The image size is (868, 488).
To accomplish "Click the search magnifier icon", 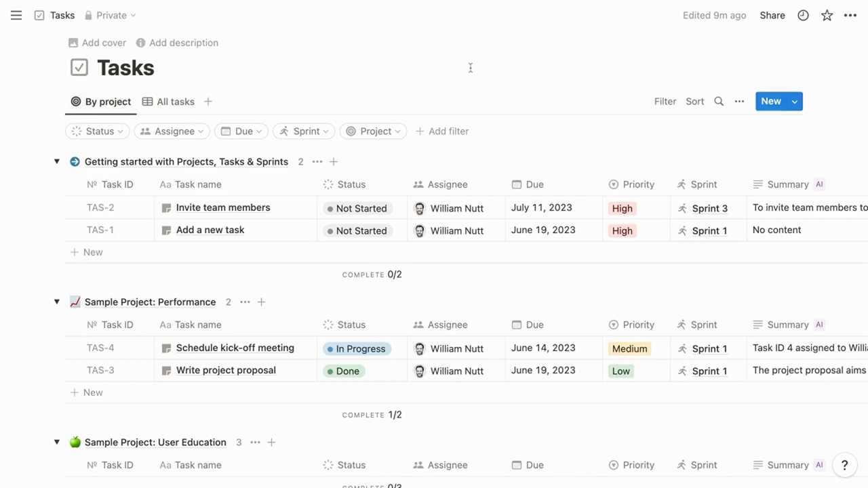I will [719, 101].
